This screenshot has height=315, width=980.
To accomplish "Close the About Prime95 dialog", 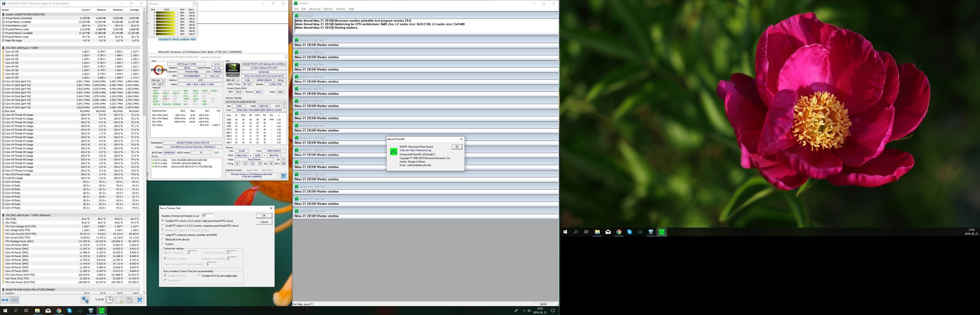I will tap(461, 139).
